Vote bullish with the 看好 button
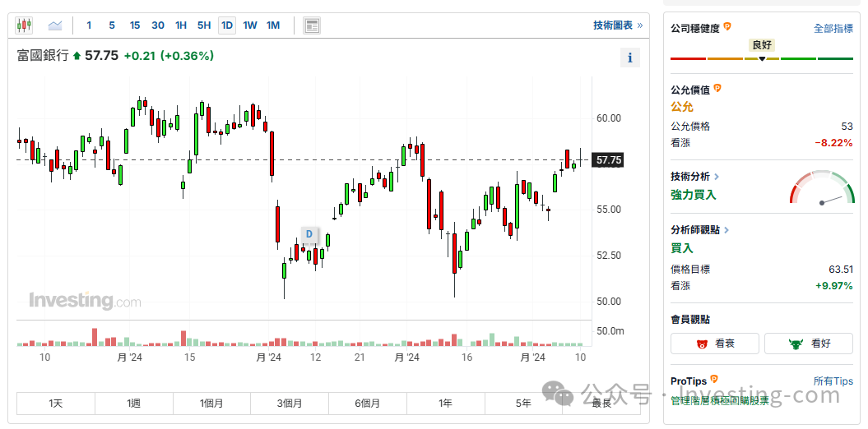 click(809, 344)
